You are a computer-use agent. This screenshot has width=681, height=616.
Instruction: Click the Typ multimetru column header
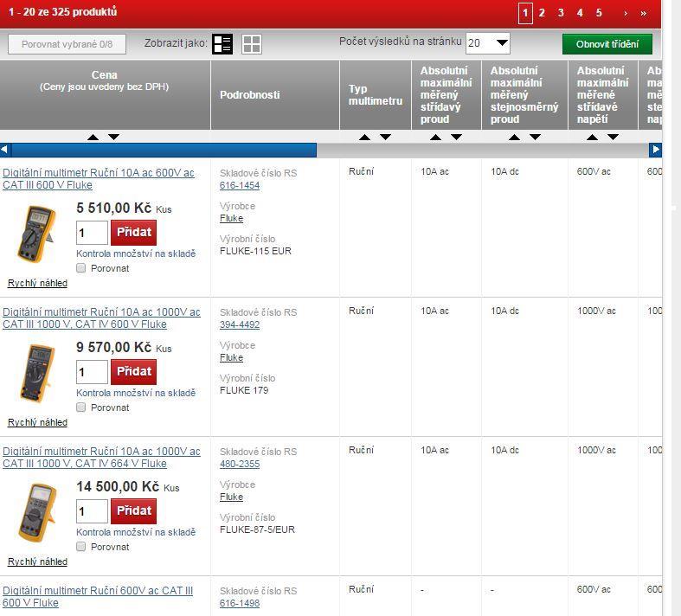point(376,94)
